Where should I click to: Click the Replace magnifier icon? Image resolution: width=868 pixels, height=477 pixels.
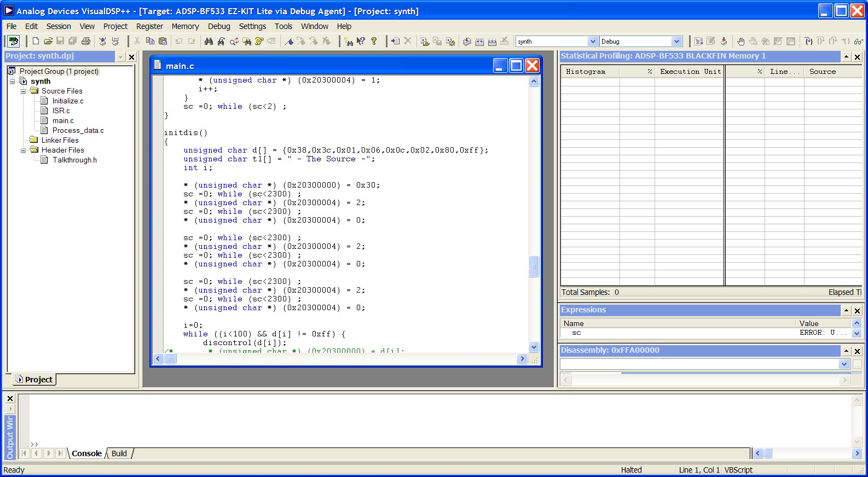[234, 41]
